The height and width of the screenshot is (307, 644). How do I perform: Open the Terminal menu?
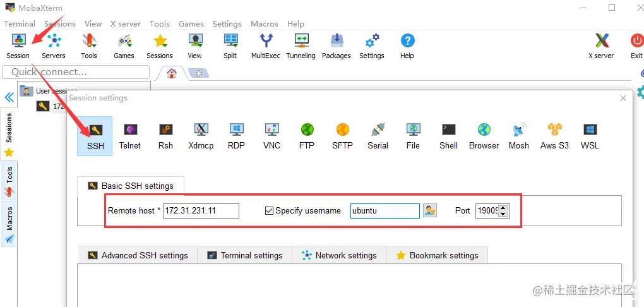[x=20, y=24]
